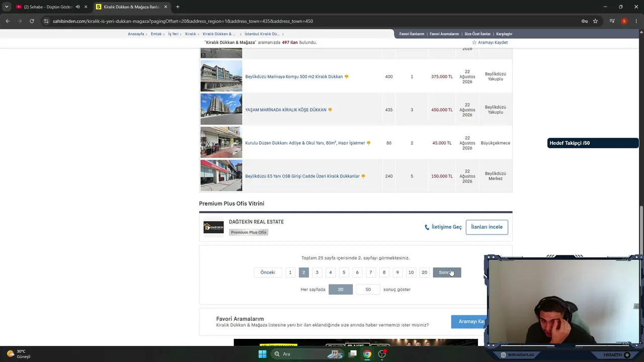Click the İlanları incele button
Screen dimensions: 644x362
click(487, 227)
